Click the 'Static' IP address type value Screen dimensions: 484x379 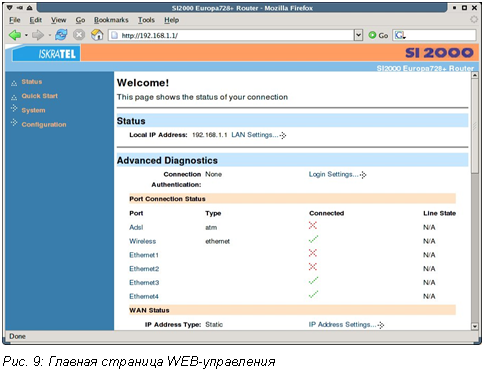[214, 325]
